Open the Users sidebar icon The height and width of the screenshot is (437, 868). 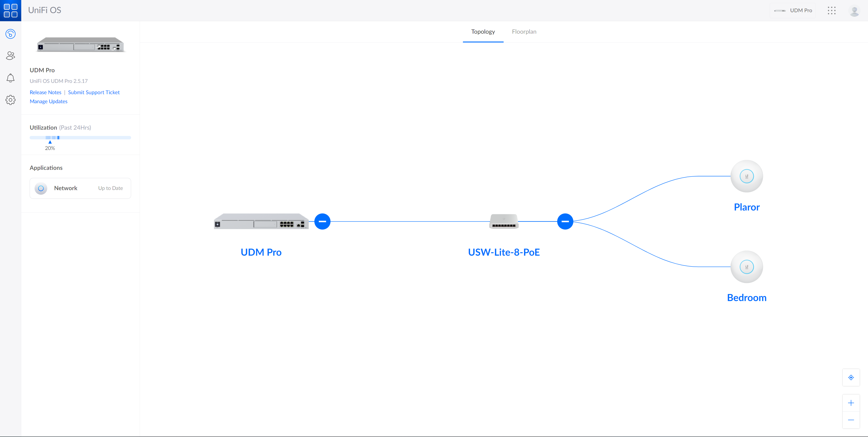pos(10,56)
